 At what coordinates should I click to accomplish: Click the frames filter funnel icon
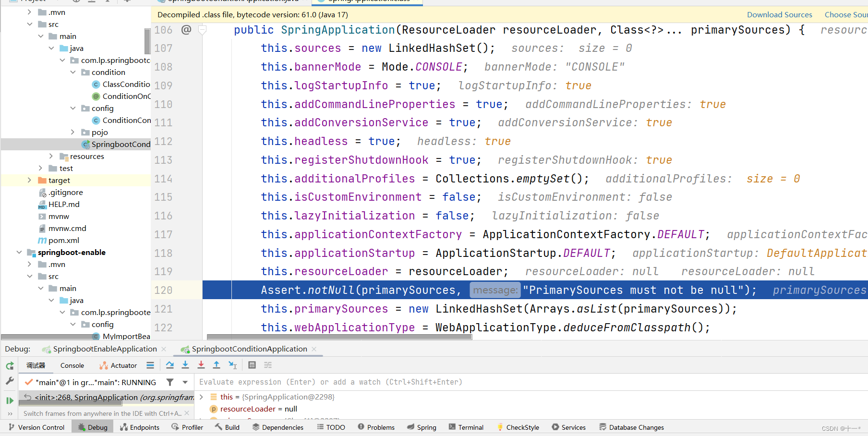point(170,382)
